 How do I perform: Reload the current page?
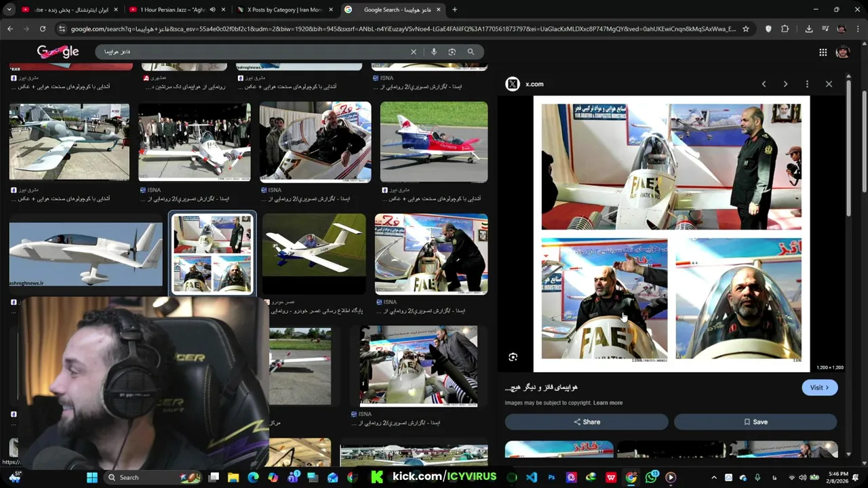coord(42,29)
